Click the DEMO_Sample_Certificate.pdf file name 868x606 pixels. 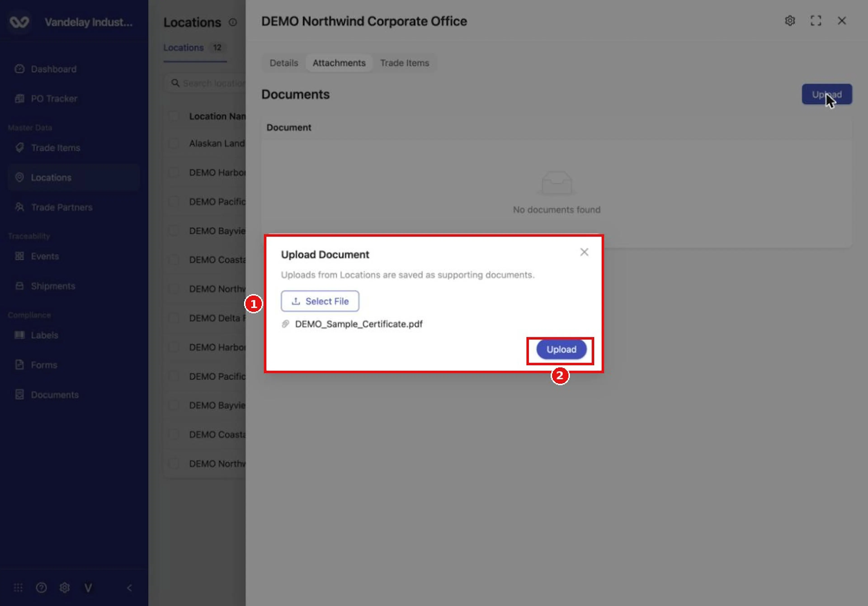click(x=359, y=324)
